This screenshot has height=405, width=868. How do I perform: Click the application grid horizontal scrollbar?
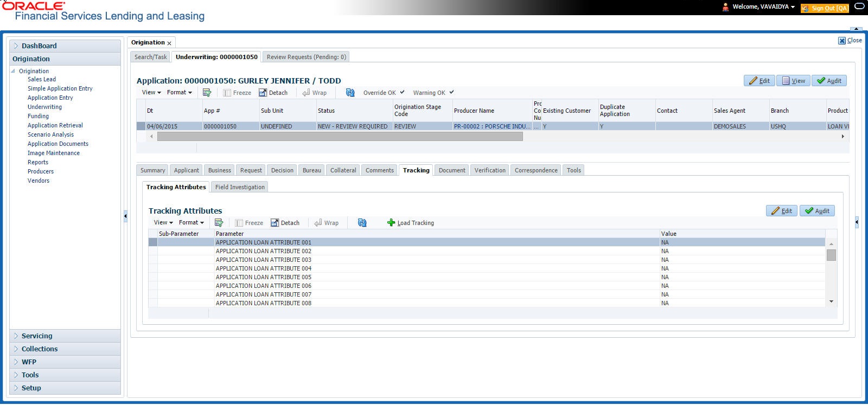tap(340, 137)
